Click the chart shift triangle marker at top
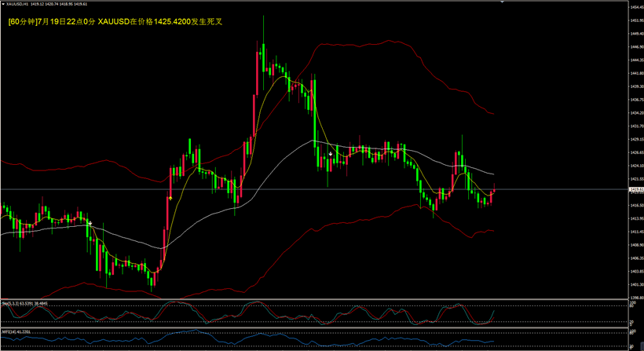Screen dimensions: 644x351 pos(502,2)
